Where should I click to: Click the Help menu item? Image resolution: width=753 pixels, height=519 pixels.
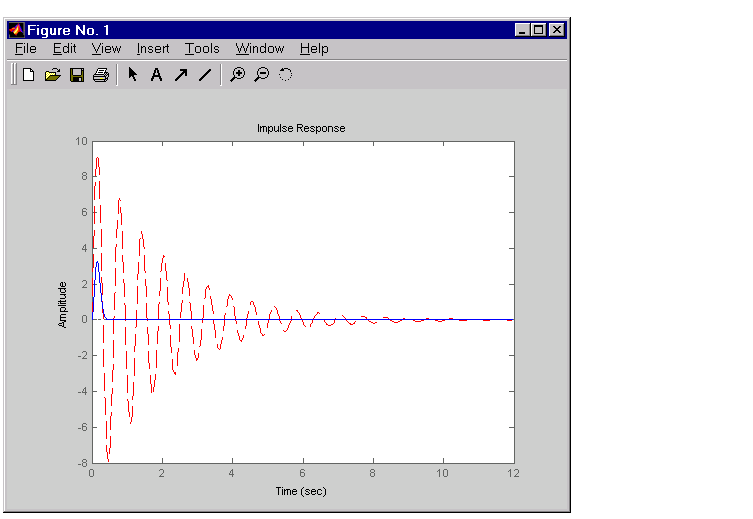[314, 48]
